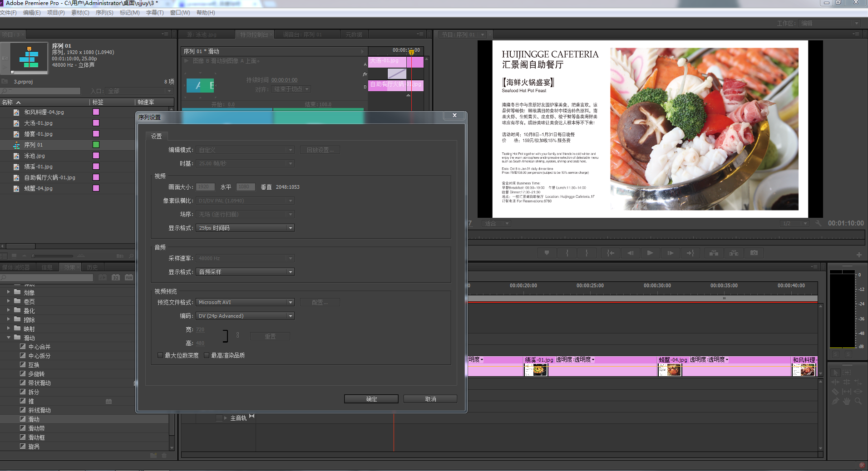Image resolution: width=868 pixels, height=471 pixels.
Task: Enable 最大位数深度 checkbox
Action: click(x=160, y=355)
